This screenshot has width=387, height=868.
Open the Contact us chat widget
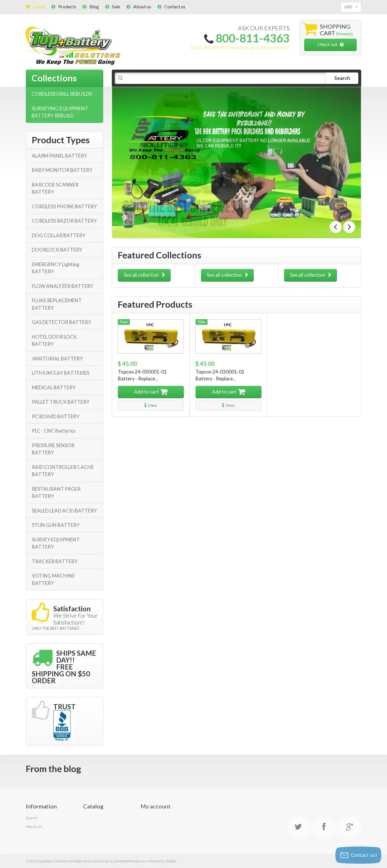(358, 855)
